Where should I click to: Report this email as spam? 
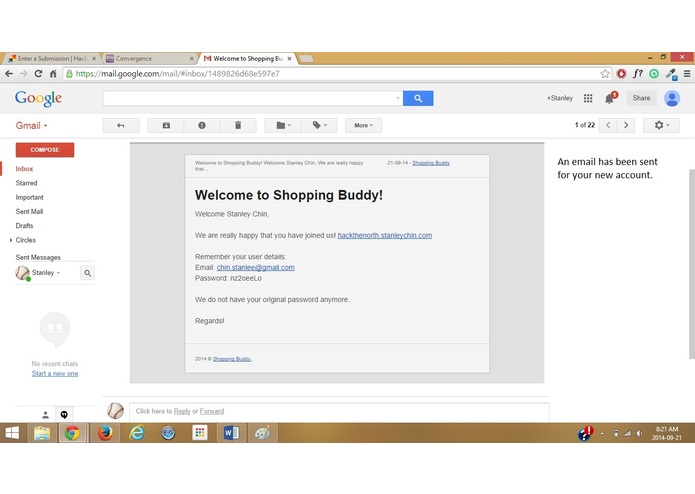[x=202, y=125]
